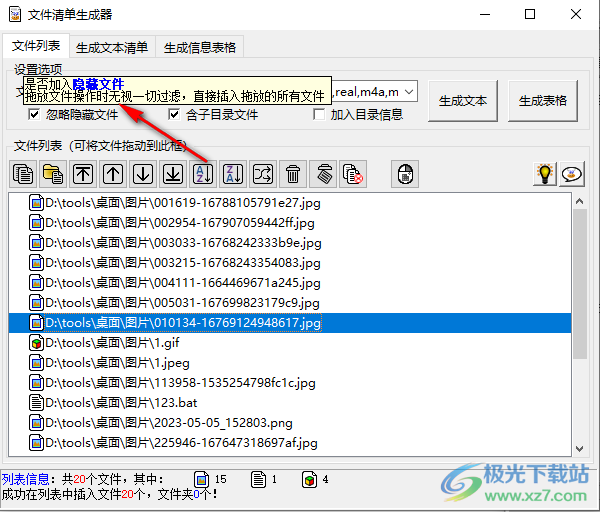Viewport: 600px width, 512px height.
Task: Click the add files icon in toolbar
Action: pos(23,174)
